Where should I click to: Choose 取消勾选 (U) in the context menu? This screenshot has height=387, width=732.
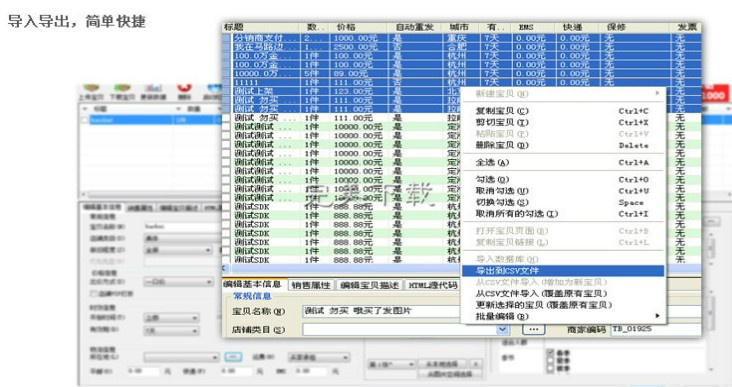(x=562, y=191)
